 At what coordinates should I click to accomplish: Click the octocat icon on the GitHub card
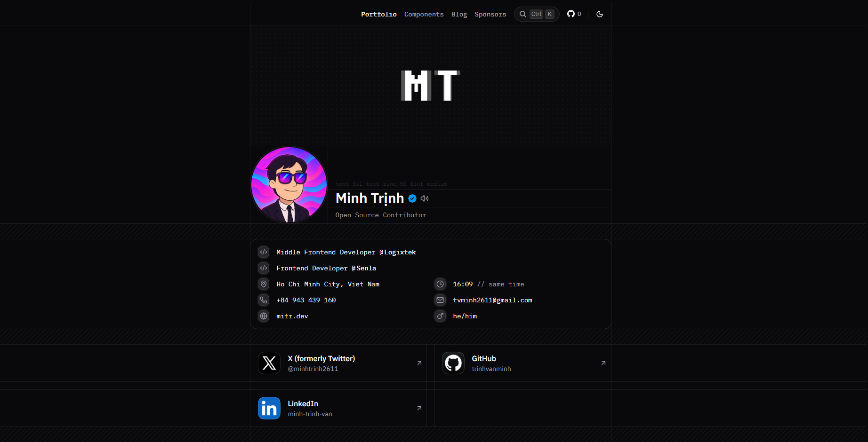(453, 363)
